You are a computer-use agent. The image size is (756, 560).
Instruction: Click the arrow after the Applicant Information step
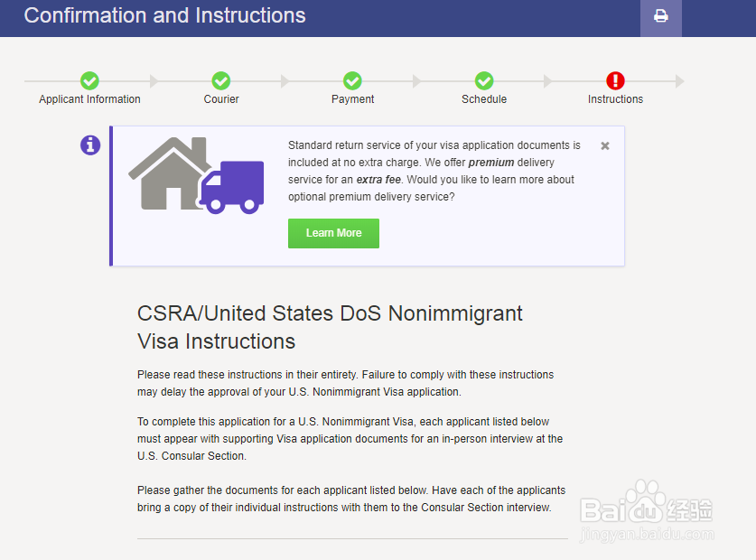[x=154, y=81]
